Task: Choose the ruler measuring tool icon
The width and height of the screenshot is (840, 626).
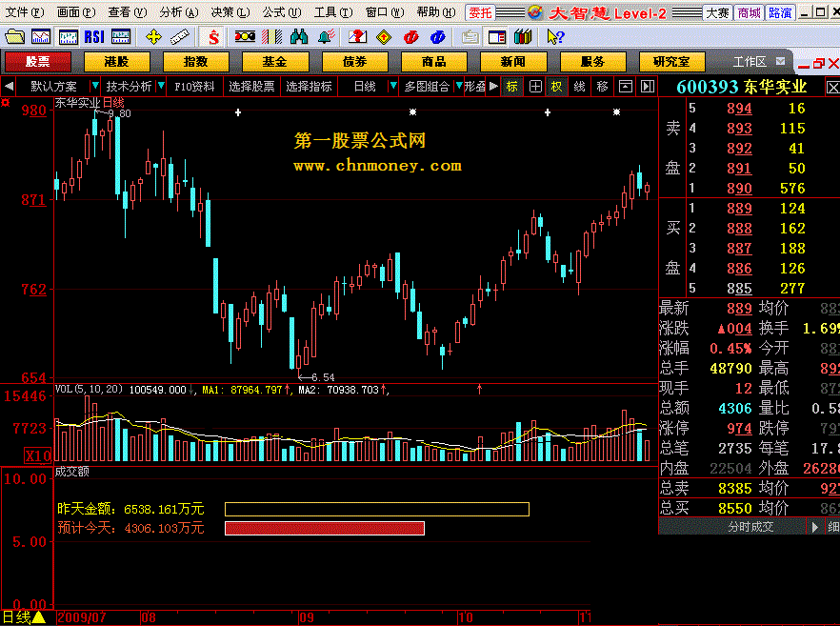Action: click(179, 37)
